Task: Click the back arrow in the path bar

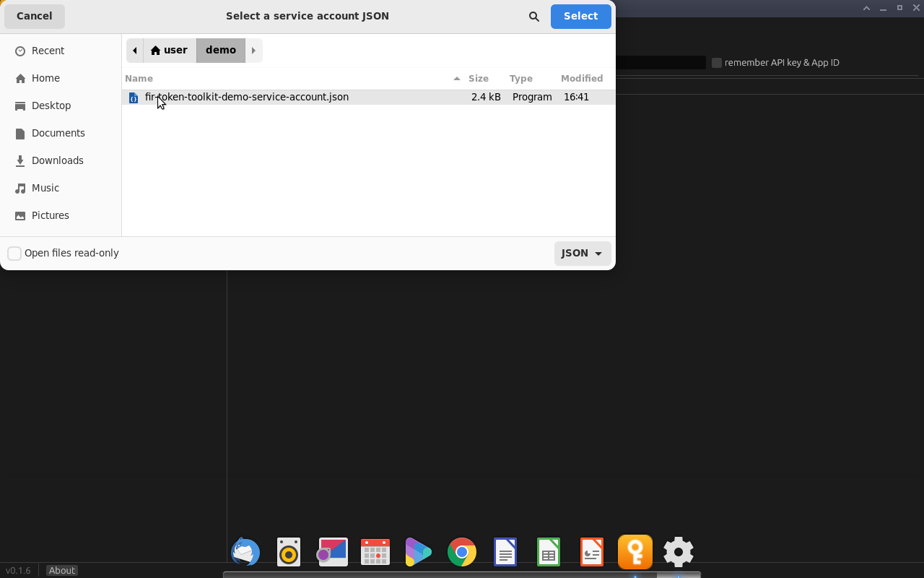Action: [135, 51]
